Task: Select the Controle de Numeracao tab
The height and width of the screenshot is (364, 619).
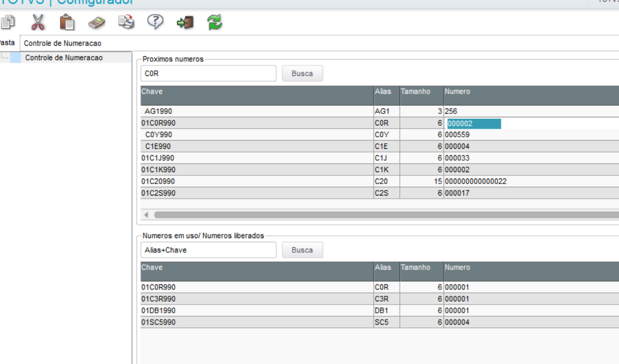Action: tap(62, 43)
